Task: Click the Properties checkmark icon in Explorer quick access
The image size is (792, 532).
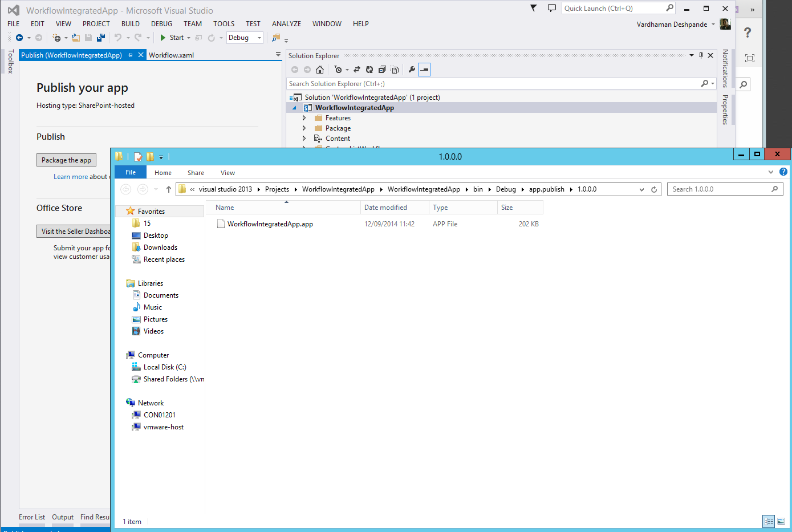Action: coord(137,156)
